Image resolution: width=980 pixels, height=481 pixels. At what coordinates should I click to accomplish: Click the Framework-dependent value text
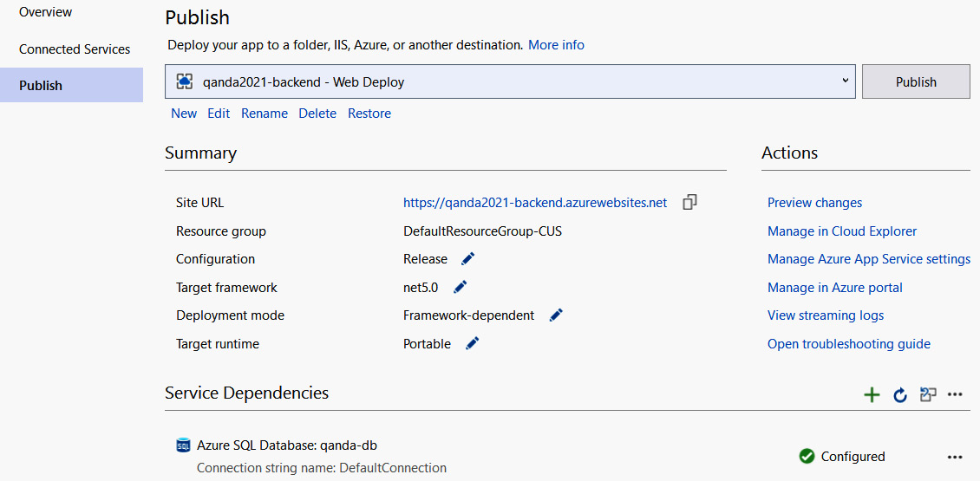468,315
